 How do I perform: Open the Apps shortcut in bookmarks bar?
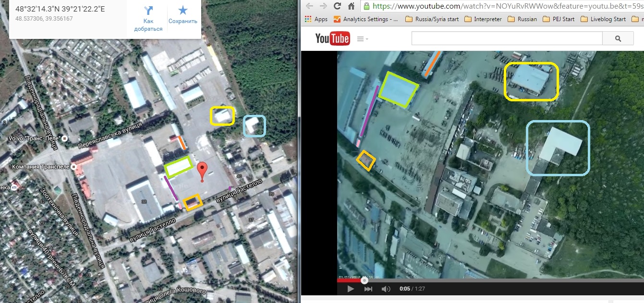(x=316, y=19)
